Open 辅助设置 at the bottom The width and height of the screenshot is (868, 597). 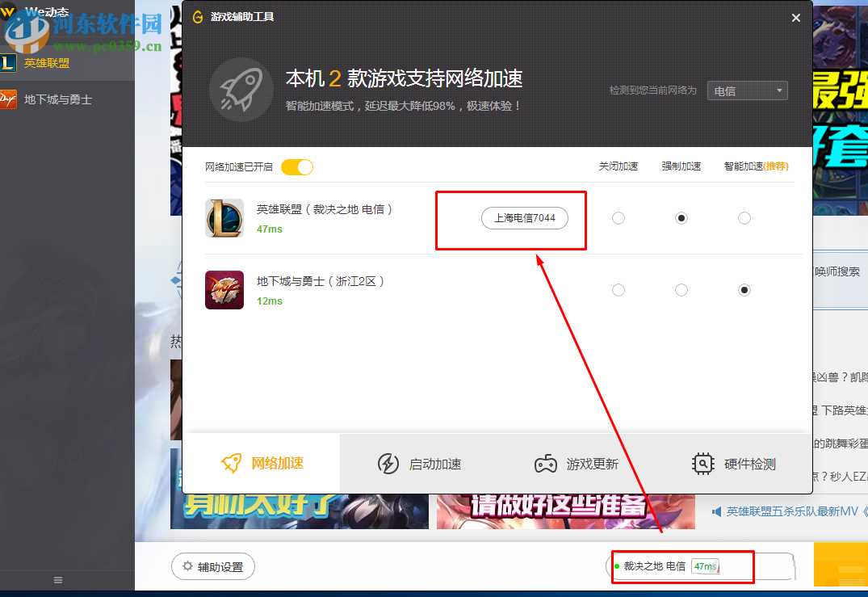click(x=212, y=566)
